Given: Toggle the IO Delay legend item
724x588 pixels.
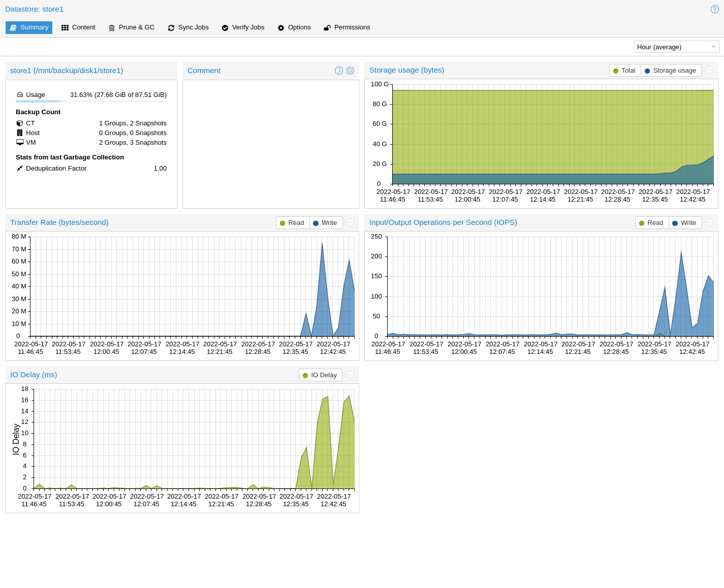Looking at the screenshot, I should (x=320, y=375).
